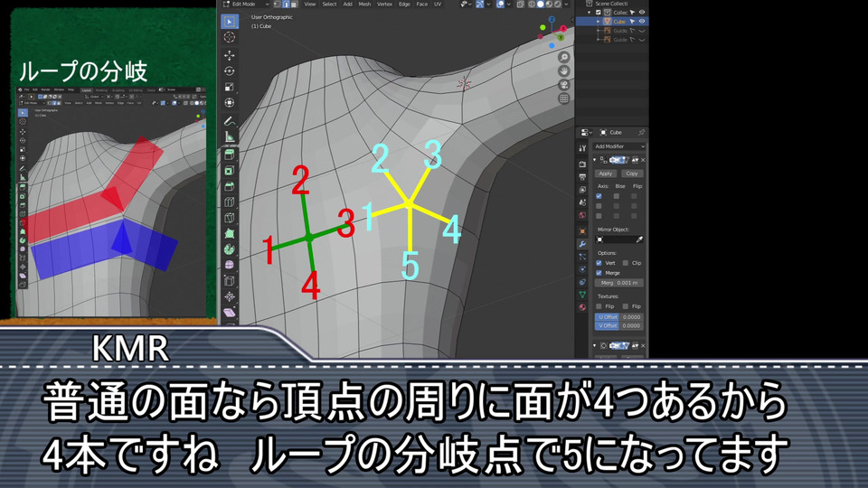Image resolution: width=868 pixels, height=488 pixels.
Task: Enable the Clip option checkbox
Action: [x=626, y=263]
